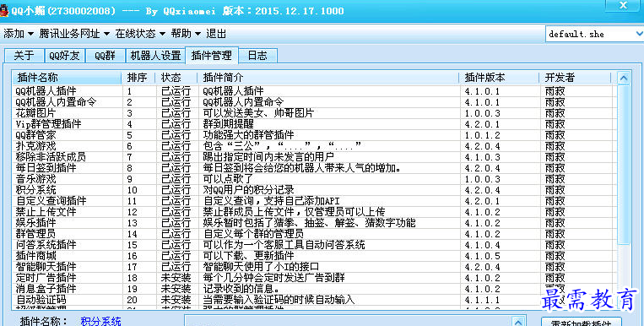
Task: Switch to the QQ好友 tab
Action: [x=64, y=56]
